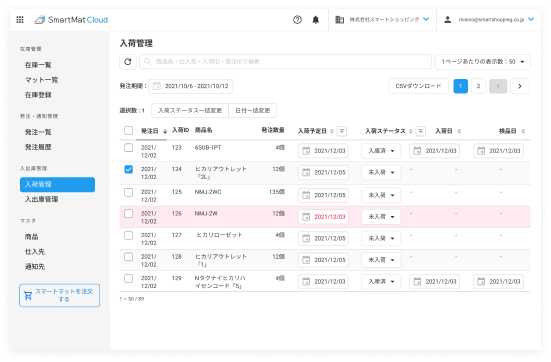This screenshot has height=362, width=551.
Task: Check the row for order 125
Action: point(129,192)
